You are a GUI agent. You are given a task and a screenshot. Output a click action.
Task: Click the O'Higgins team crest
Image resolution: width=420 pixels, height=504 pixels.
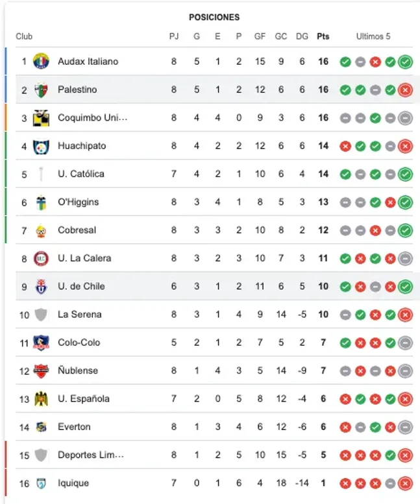point(41,202)
